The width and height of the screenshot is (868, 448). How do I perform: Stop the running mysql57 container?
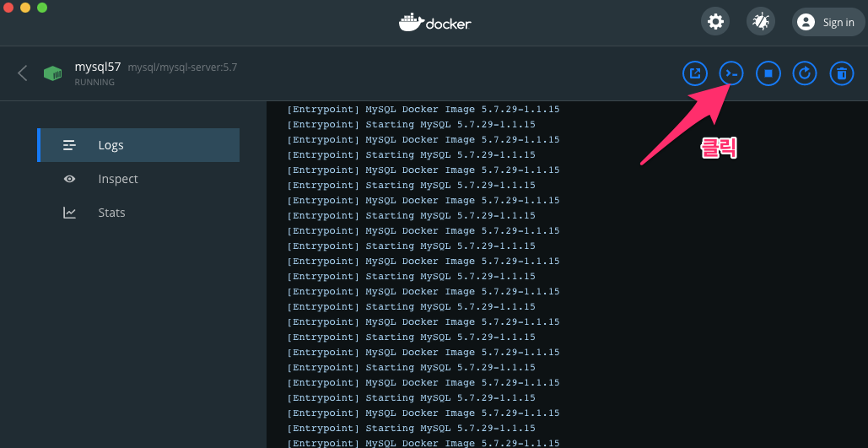click(x=768, y=73)
